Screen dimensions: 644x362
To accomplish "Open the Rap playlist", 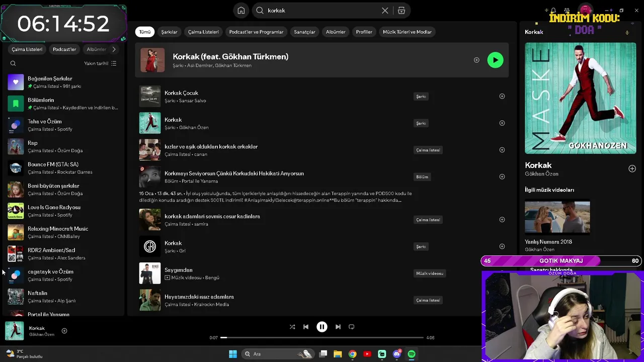I will pos(63,146).
